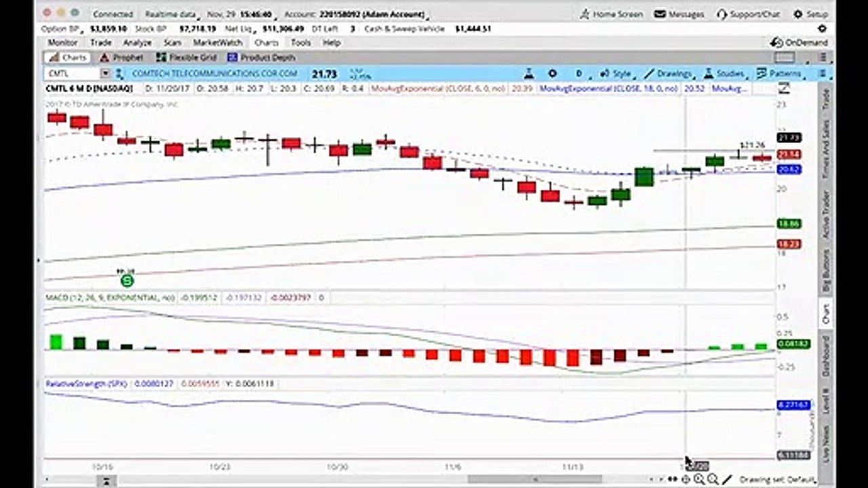
Task: Expand the CMTL symbol dropdown
Action: click(106, 74)
